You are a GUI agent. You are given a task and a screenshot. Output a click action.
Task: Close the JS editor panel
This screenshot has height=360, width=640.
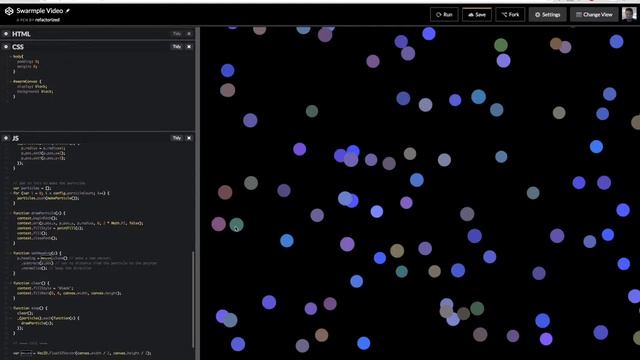click(x=189, y=138)
